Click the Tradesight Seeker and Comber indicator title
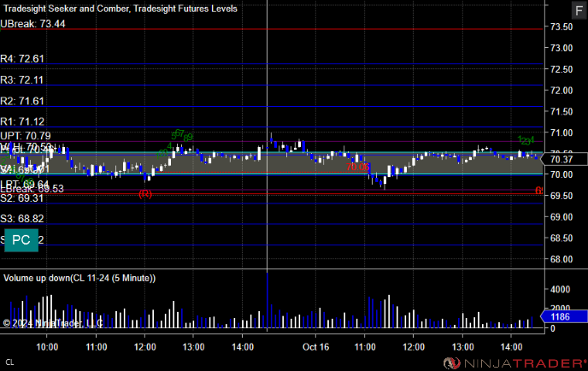Screen dimensions: 588x371 [x=121, y=9]
